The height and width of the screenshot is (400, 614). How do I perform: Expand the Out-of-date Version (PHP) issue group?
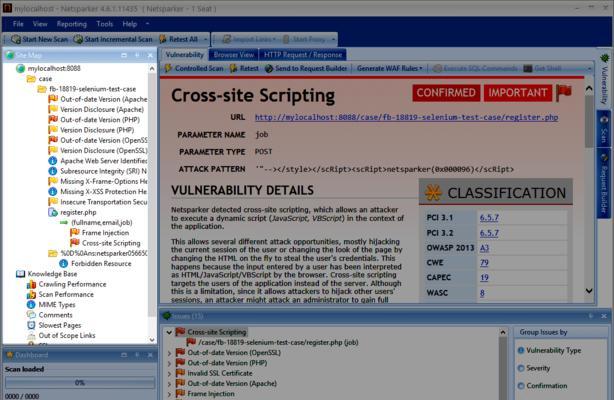[x=169, y=363]
